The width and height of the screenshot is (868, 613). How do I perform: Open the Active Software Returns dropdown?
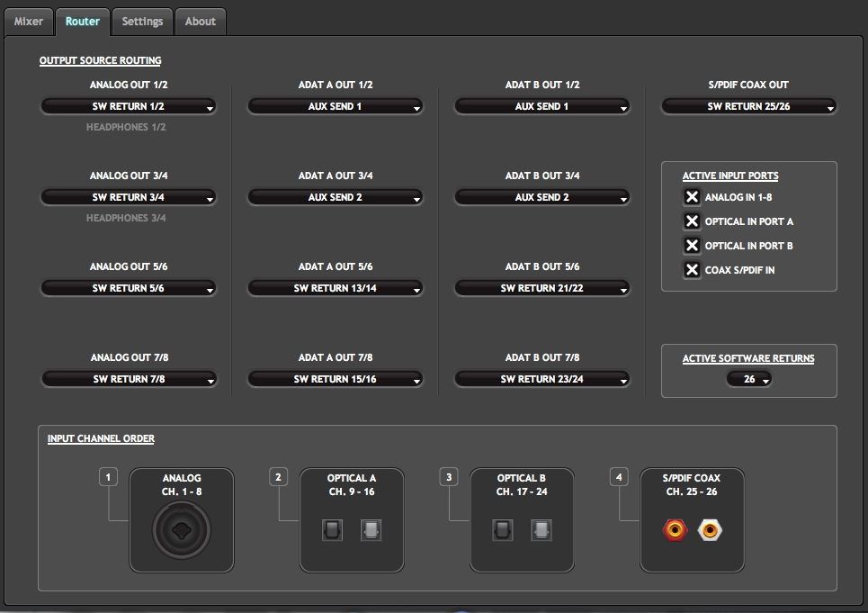(748, 380)
